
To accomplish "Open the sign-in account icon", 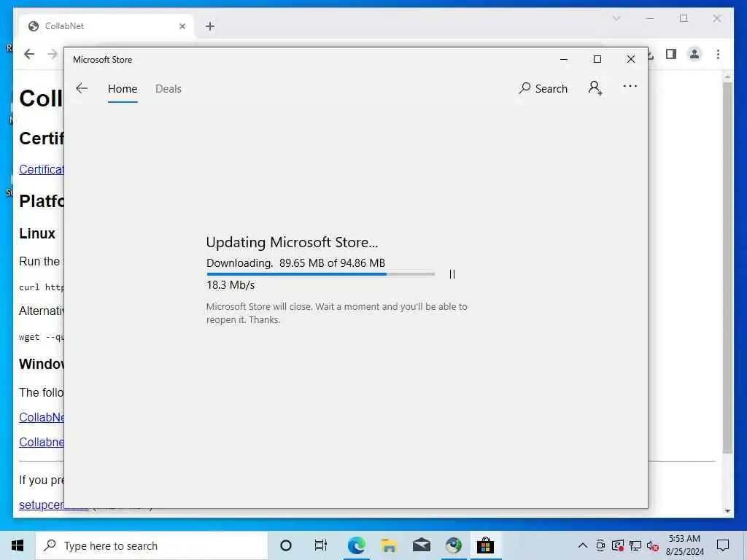I will pos(595,88).
